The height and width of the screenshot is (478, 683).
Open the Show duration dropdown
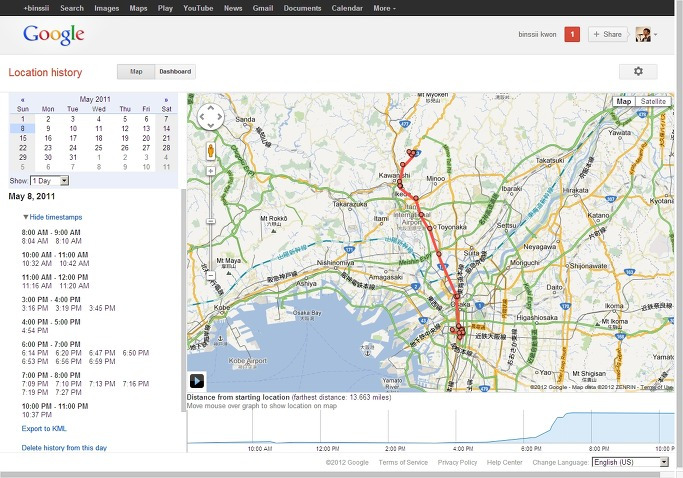coord(49,181)
